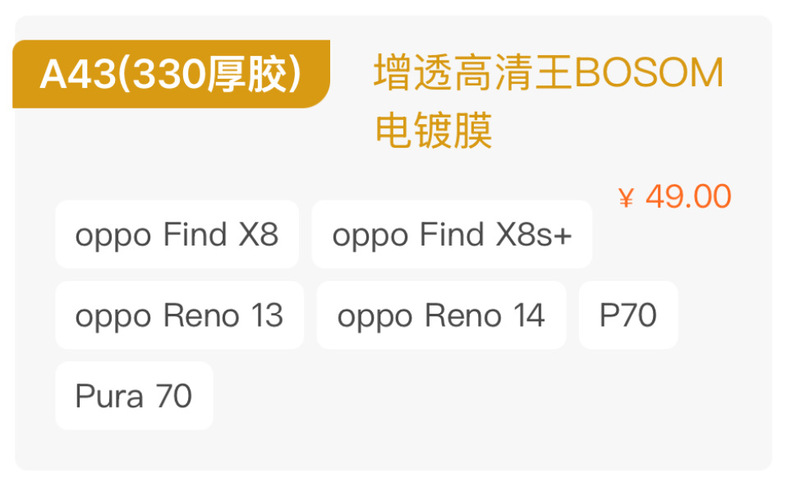Image resolution: width=800 pixels, height=483 pixels.
Task: Select the oppo Reno 14 tag
Action: (441, 316)
